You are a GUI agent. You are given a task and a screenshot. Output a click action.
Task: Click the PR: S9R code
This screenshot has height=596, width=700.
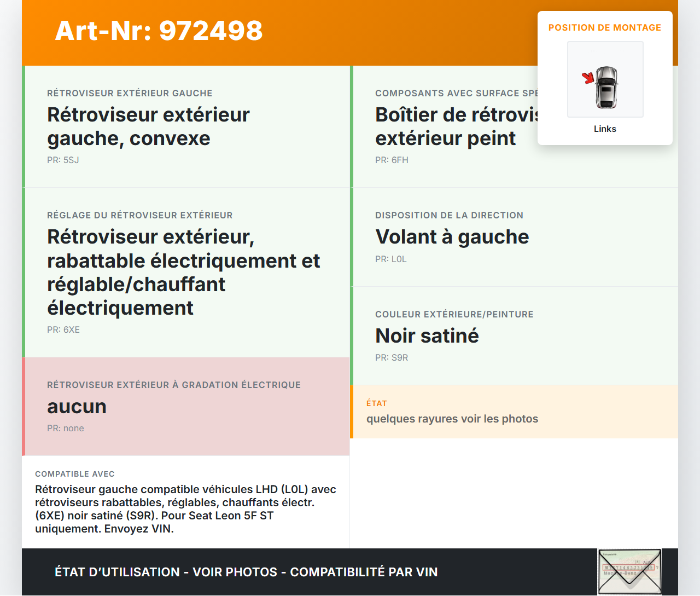coord(392,357)
